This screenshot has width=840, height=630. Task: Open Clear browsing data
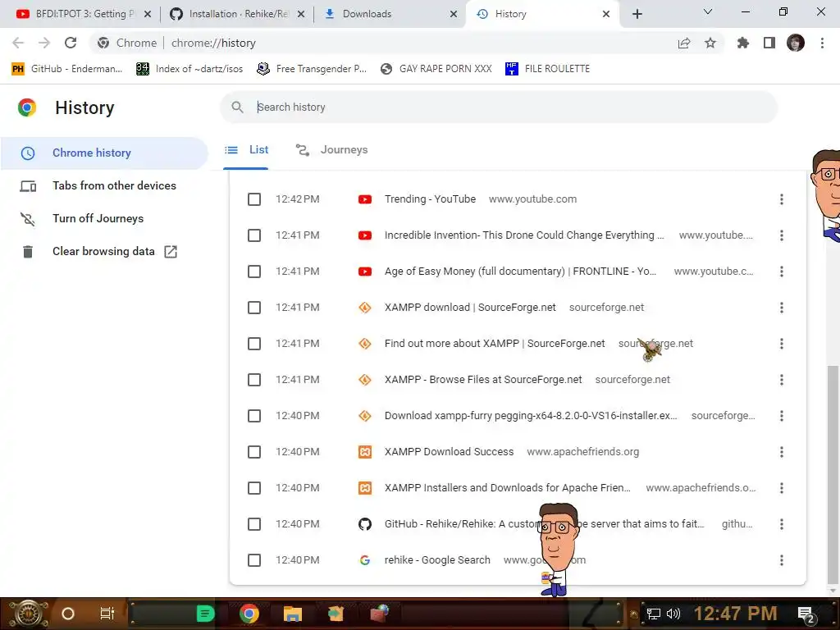pos(104,251)
